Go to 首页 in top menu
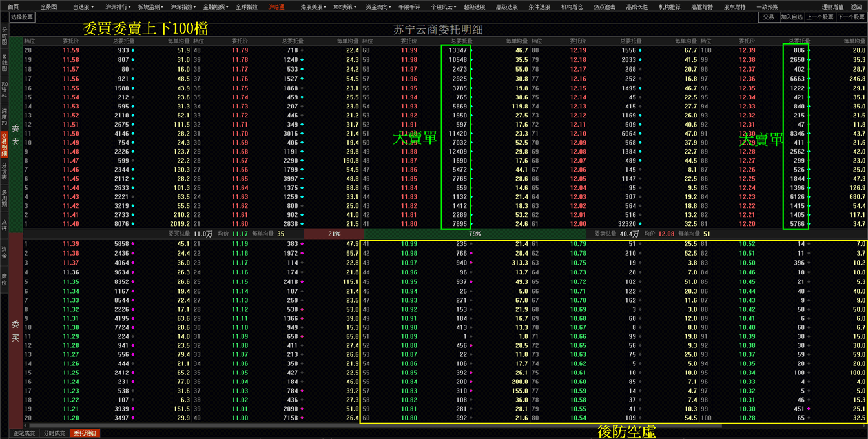 tap(14, 6)
